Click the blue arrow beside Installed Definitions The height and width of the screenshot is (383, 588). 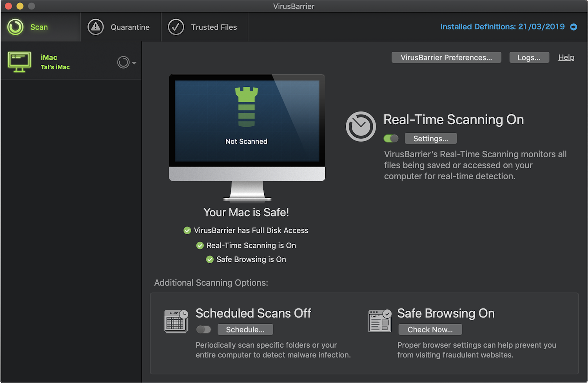pyautogui.click(x=573, y=27)
